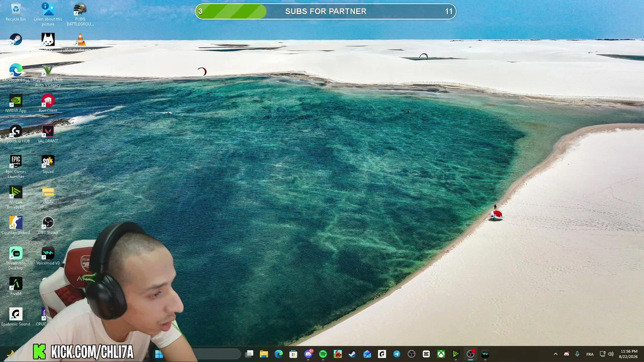This screenshot has height=362, width=644.
Task: Launch the Counter-Strike 2 desktop shortcut
Action: click(x=16, y=226)
